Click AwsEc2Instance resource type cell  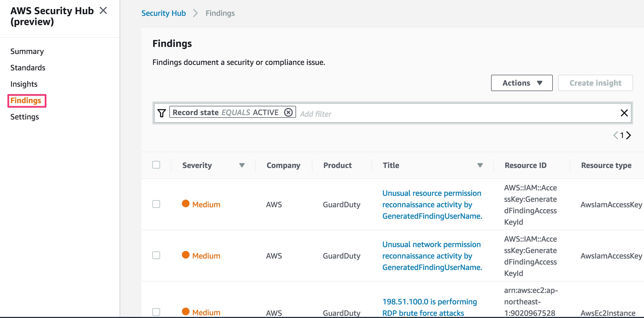[x=608, y=313]
